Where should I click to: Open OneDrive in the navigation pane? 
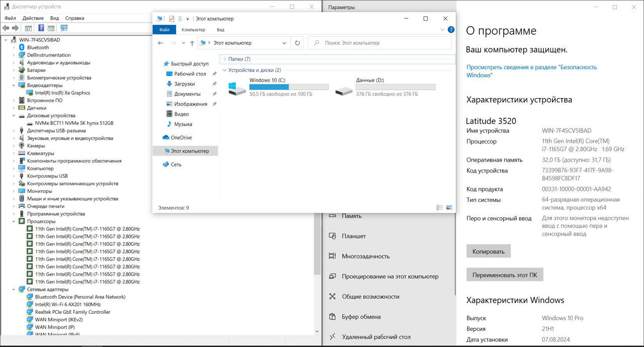pos(181,137)
